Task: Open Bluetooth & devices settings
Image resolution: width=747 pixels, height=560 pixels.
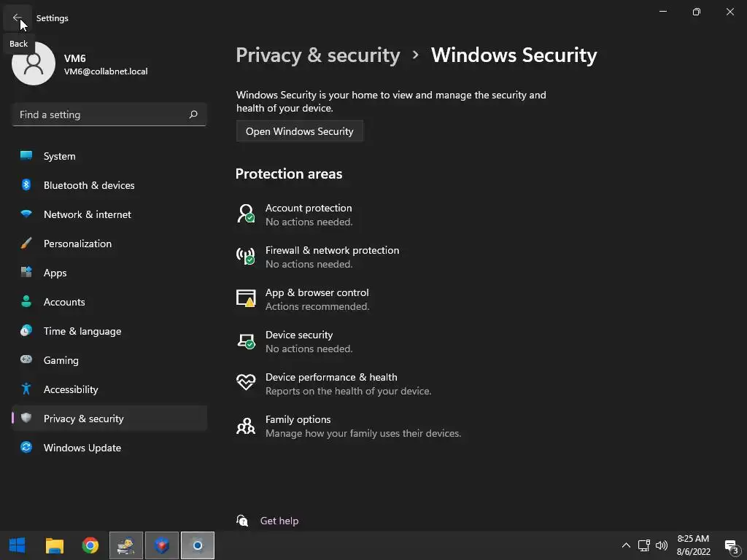Action: [x=109, y=185]
